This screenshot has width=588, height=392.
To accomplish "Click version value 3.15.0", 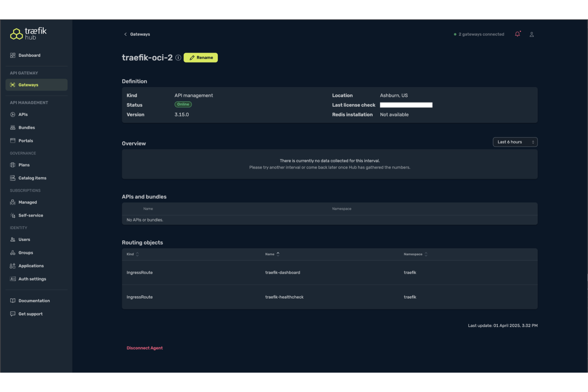I will tap(182, 114).
